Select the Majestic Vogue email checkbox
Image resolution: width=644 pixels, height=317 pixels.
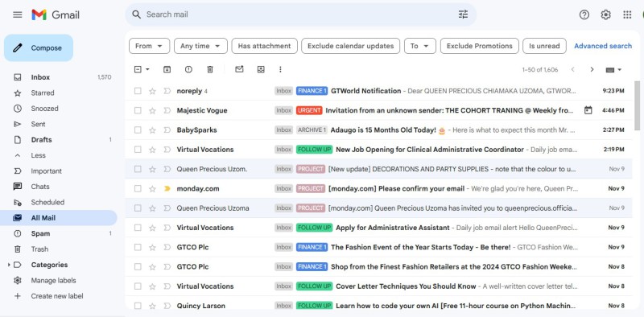[x=138, y=110]
